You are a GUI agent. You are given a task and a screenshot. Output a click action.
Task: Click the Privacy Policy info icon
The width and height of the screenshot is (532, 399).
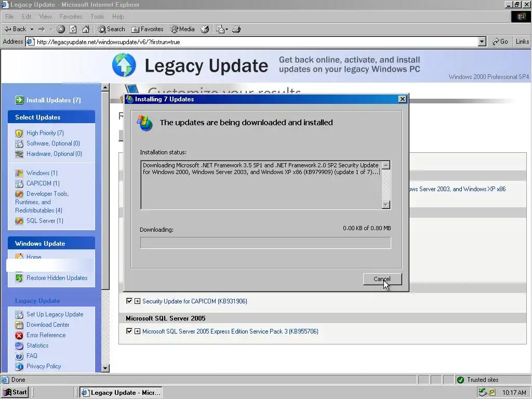(19, 366)
